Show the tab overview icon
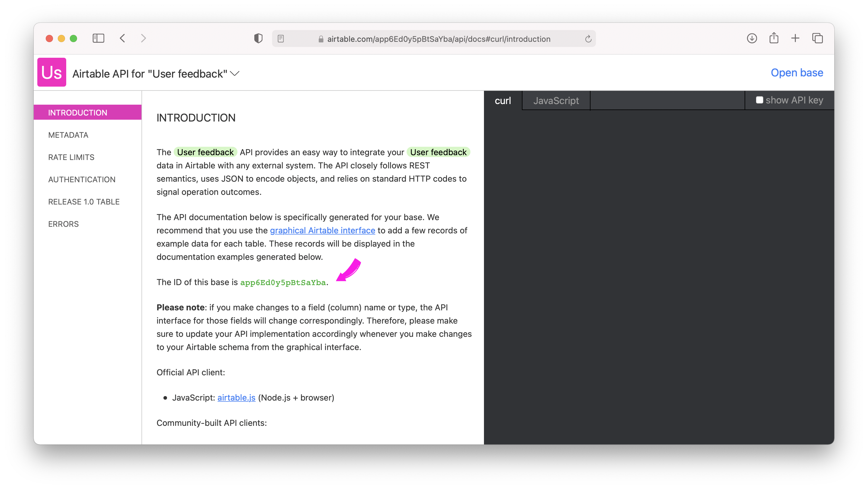The height and width of the screenshot is (489, 868). coord(817,38)
